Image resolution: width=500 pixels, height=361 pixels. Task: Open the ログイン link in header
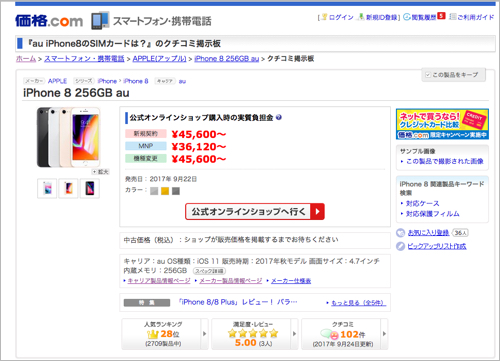pos(341,17)
